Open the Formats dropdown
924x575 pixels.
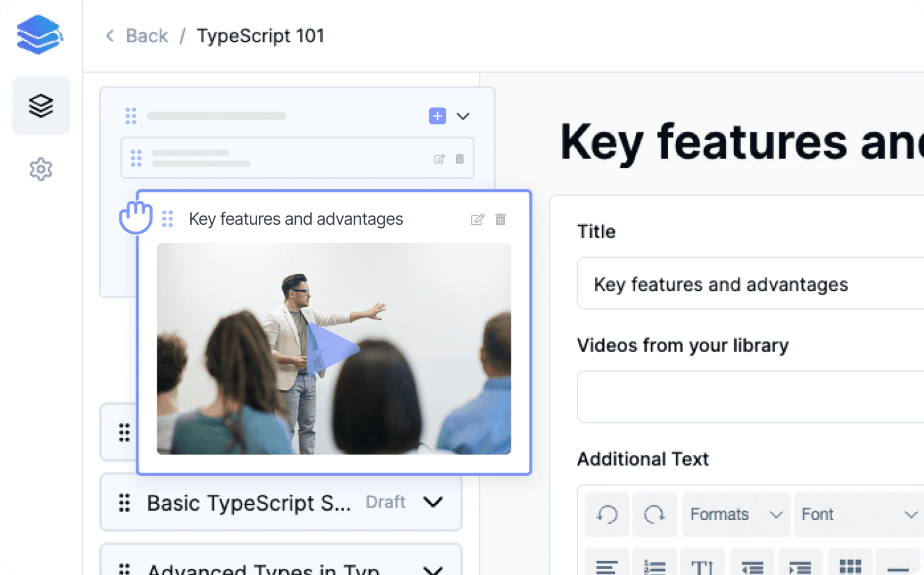coord(735,514)
